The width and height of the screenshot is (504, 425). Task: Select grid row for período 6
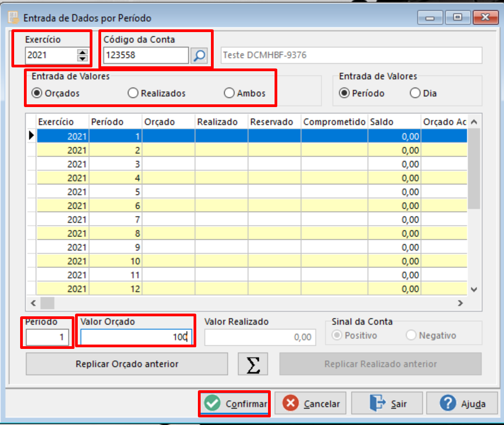(252, 205)
